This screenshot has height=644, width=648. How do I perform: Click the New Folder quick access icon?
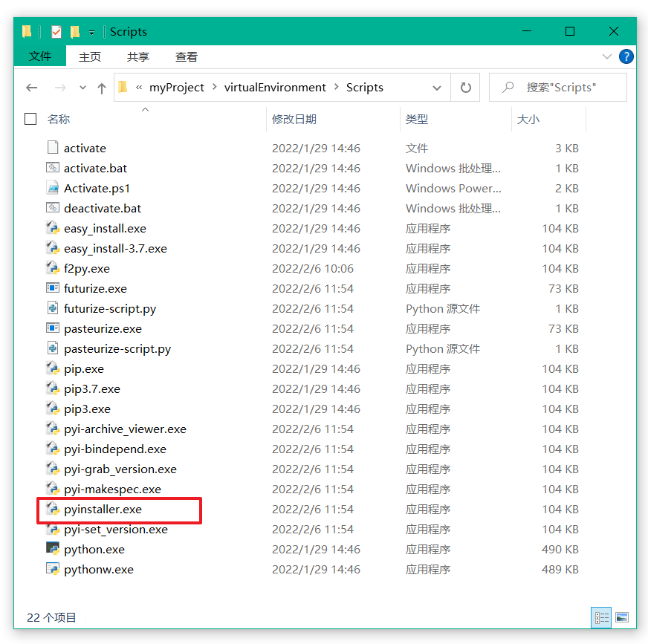(x=75, y=31)
